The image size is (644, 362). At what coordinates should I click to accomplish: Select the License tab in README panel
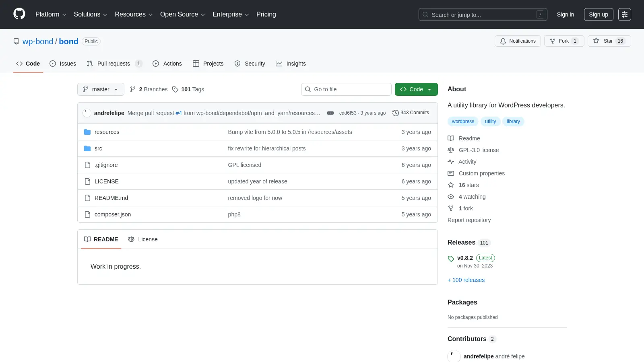[x=143, y=239]
